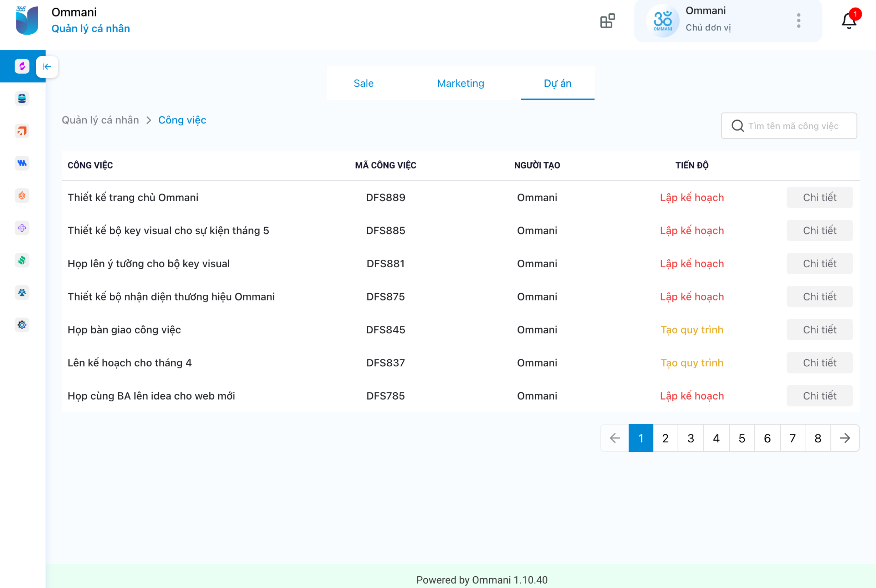The width and height of the screenshot is (876, 588).
Task: Click the Quản lý cá nhân breadcrumb link
Action: click(x=100, y=120)
